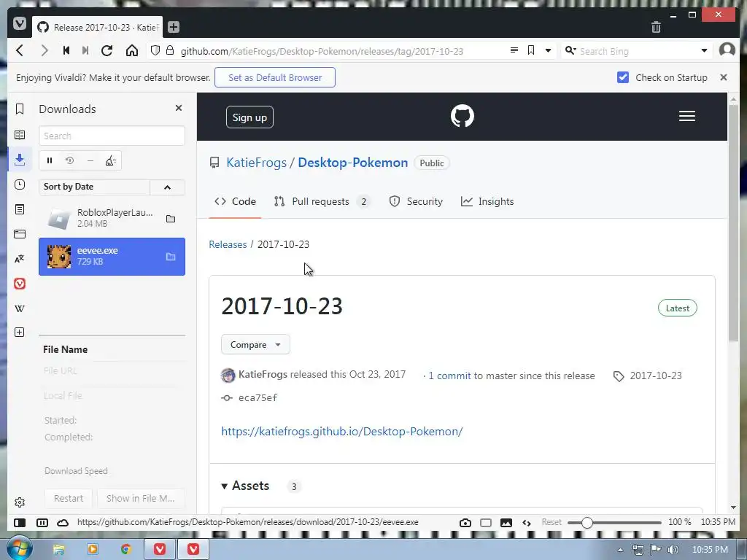Click the Downloads search field
Screen dimensions: 747x560
pyautogui.click(x=112, y=136)
